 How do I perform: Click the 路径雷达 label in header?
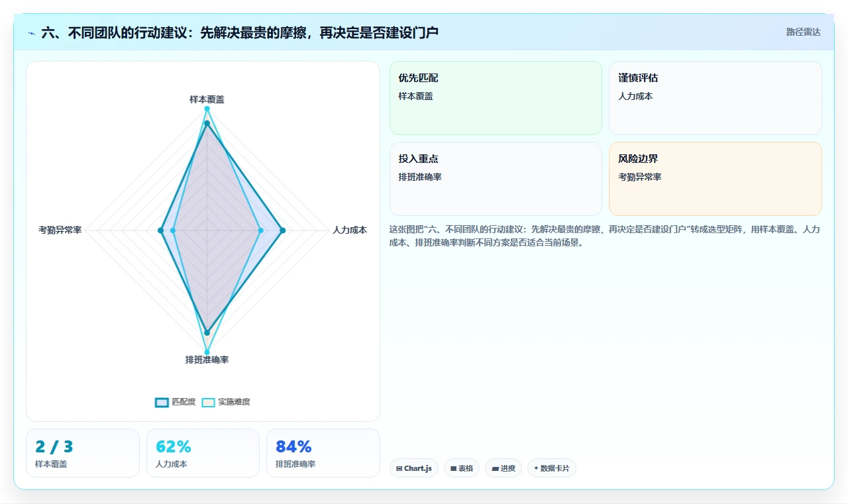[803, 32]
